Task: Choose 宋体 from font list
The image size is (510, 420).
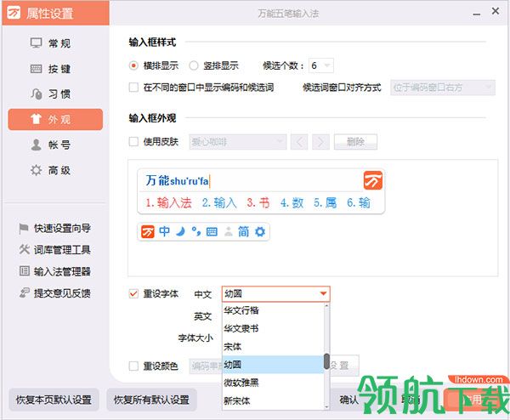Action: [273, 347]
